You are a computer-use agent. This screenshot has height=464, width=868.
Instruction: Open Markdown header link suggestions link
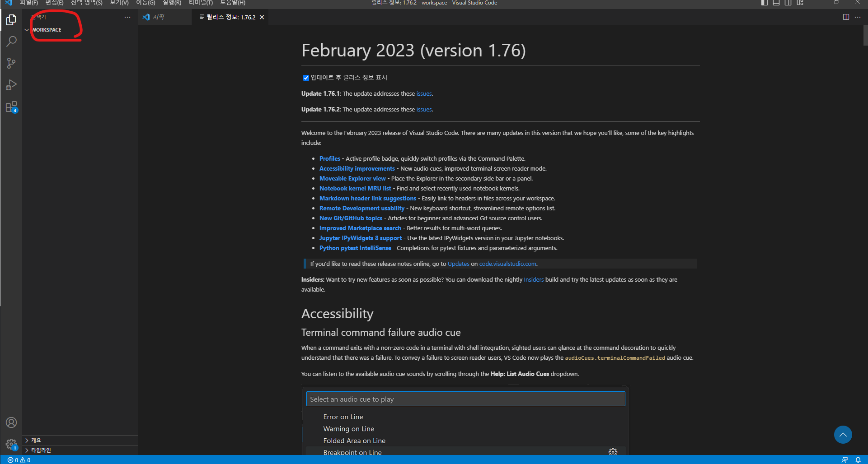tap(368, 198)
